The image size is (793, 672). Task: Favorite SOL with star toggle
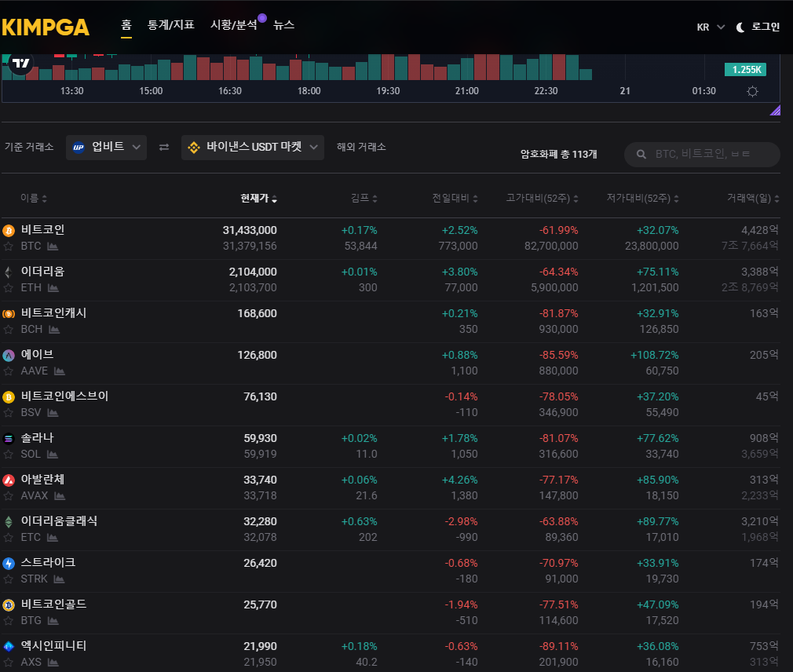tap(8, 454)
